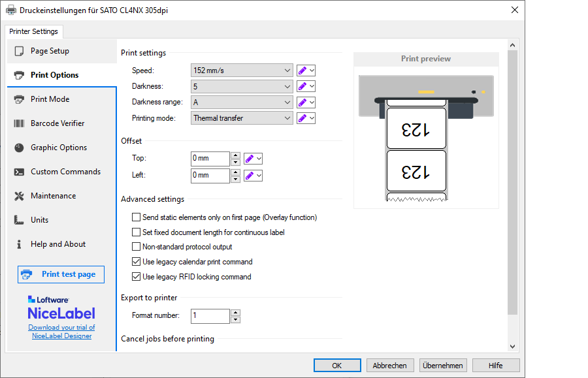Click the Übernehmen button
Viewport: 588px width, 378px height.
pos(443,365)
